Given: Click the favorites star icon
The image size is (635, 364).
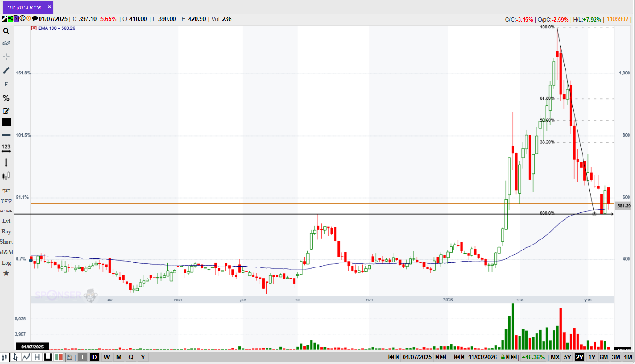Looking at the screenshot, I should coord(6,273).
